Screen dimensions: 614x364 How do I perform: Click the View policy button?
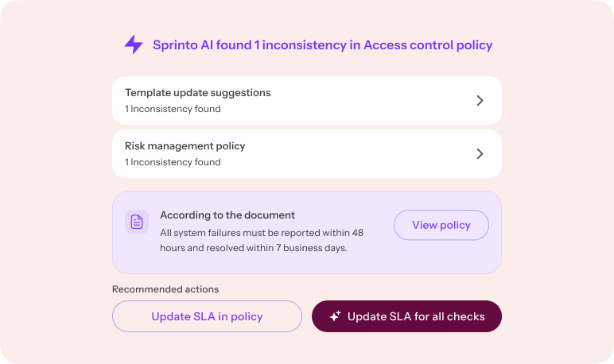click(x=441, y=225)
